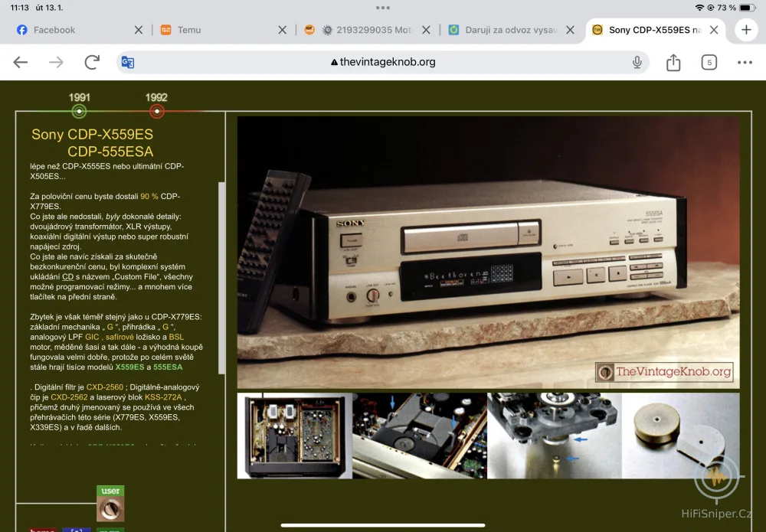Click the 90 % highlighted link
The image size is (766, 532).
pyautogui.click(x=149, y=196)
